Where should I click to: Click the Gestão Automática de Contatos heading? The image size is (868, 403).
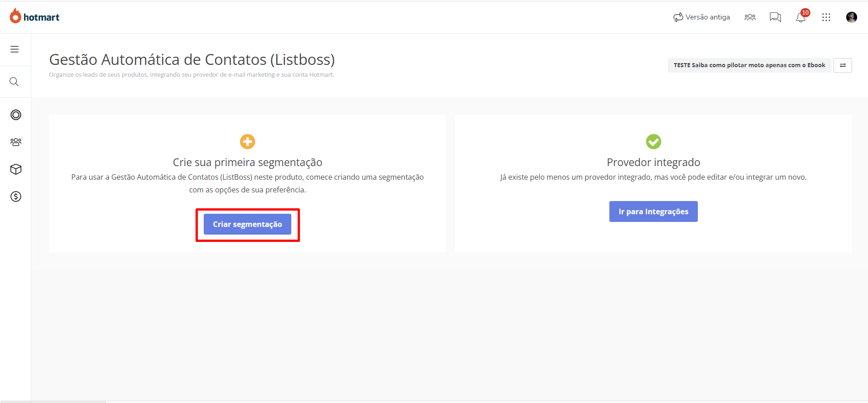tap(192, 59)
